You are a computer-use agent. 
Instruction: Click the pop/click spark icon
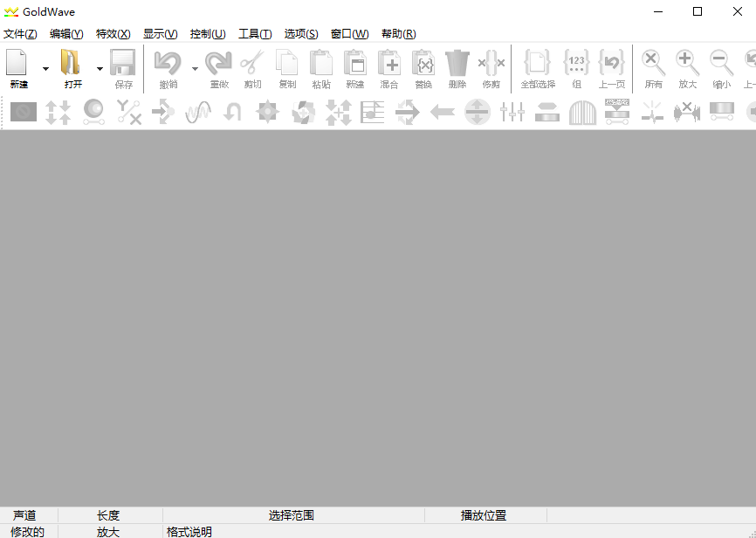click(x=652, y=112)
